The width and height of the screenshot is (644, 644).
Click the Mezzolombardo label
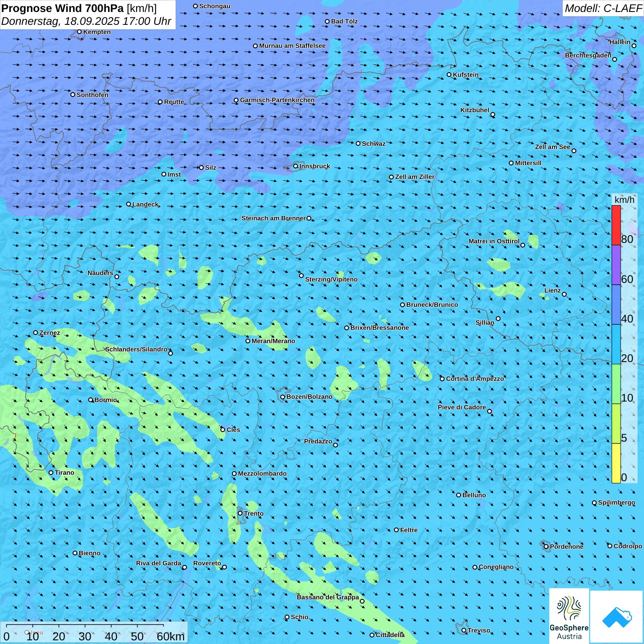262,473
